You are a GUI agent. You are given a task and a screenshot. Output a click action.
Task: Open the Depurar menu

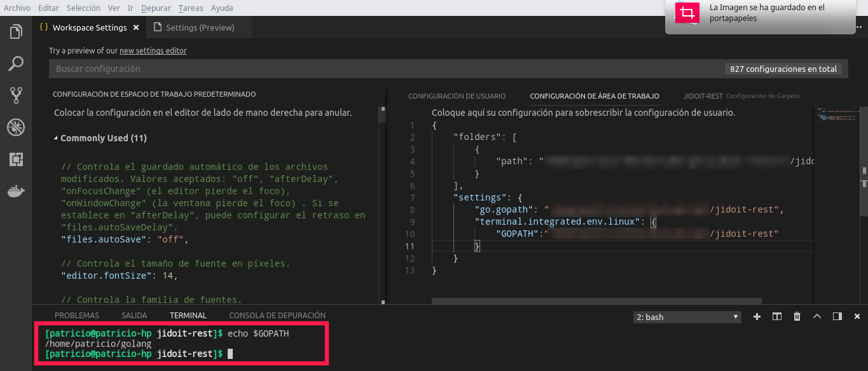pos(156,8)
